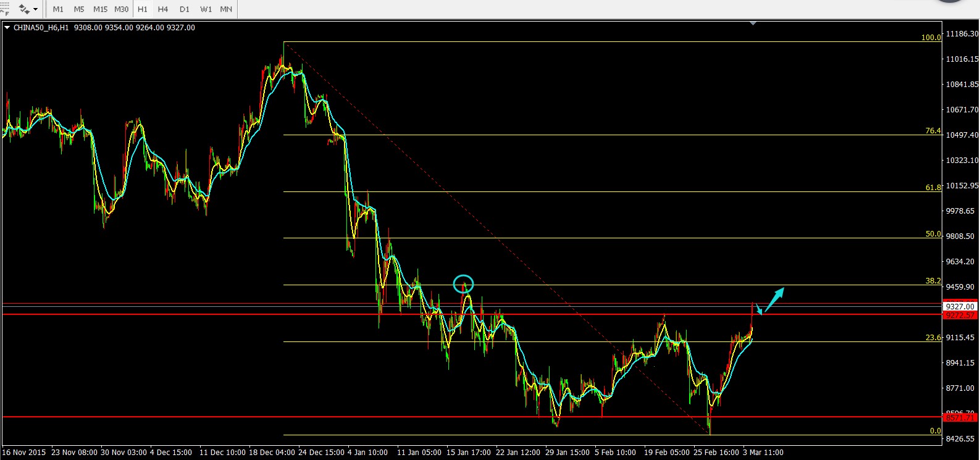Click the red horizontal line at 8571.71
The height and width of the screenshot is (460, 980).
click(371, 417)
